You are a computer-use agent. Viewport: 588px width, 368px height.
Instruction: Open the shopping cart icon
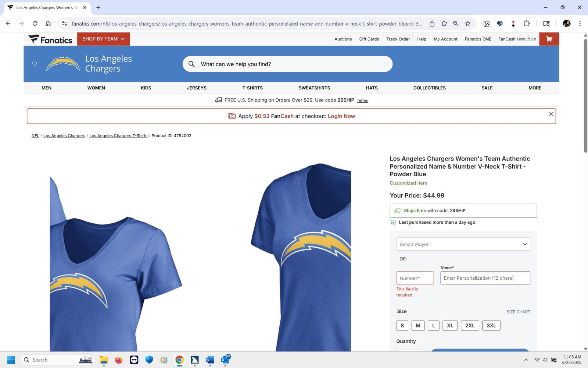coord(549,39)
